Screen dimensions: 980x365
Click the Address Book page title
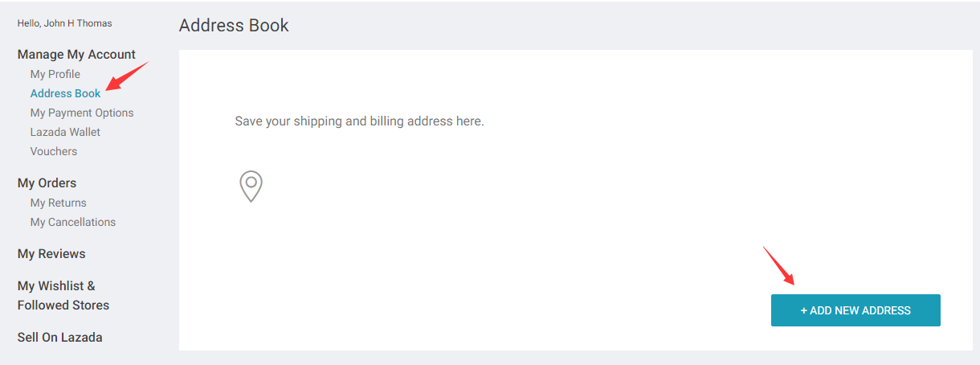[x=234, y=25]
